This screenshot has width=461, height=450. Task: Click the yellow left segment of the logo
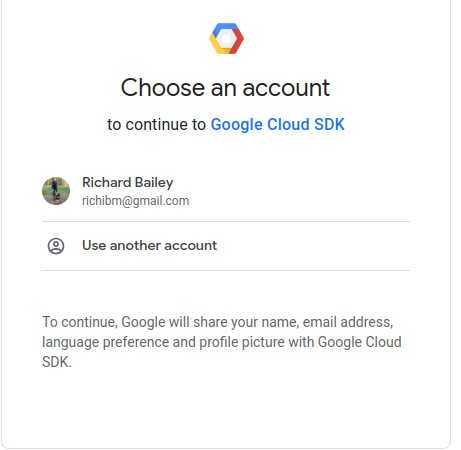pos(217,45)
